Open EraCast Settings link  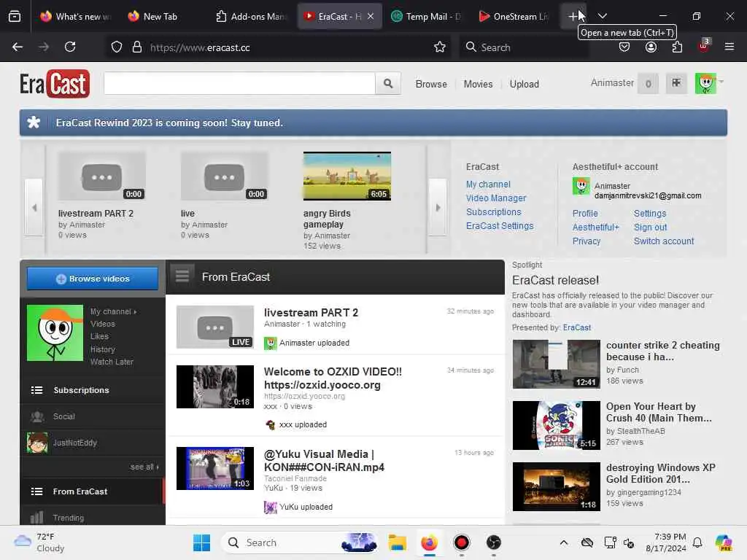pos(499,226)
